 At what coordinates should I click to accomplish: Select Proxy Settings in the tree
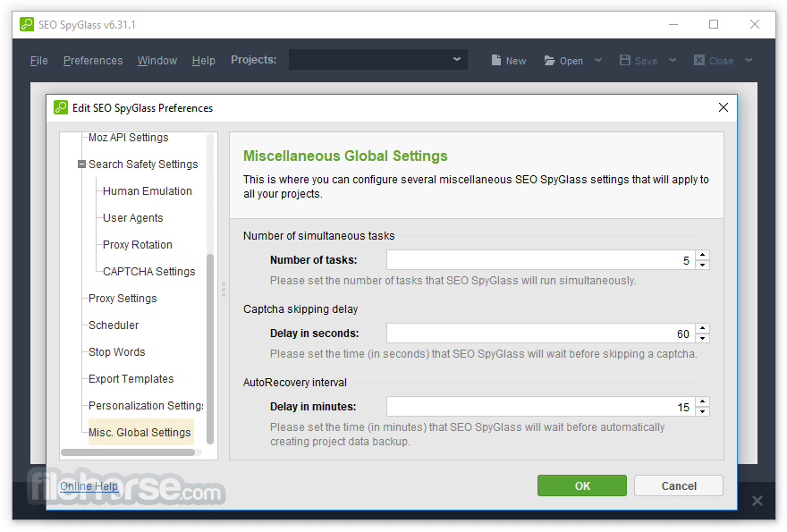123,299
